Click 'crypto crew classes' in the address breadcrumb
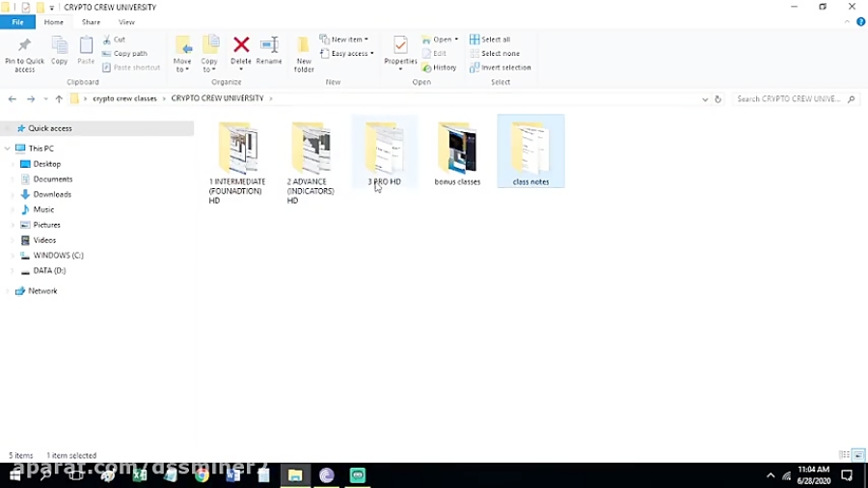The image size is (868, 488). click(x=124, y=98)
